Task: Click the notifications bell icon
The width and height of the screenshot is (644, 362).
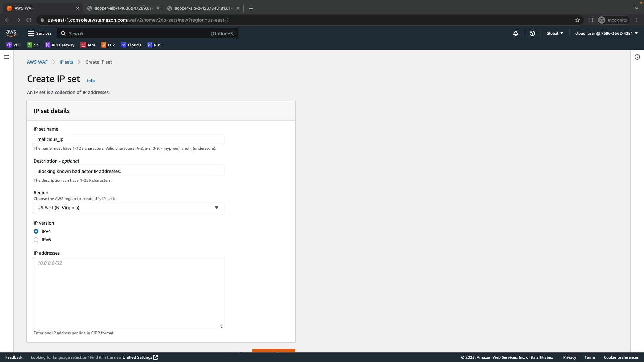Action: coord(516,33)
